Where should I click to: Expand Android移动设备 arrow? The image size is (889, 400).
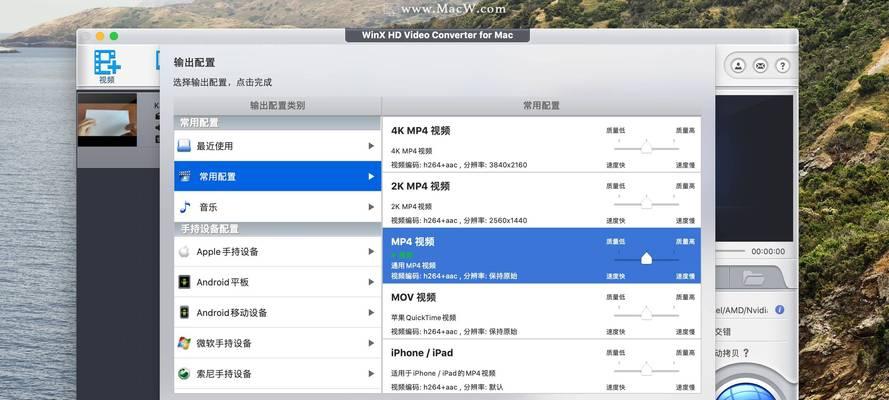tap(371, 313)
